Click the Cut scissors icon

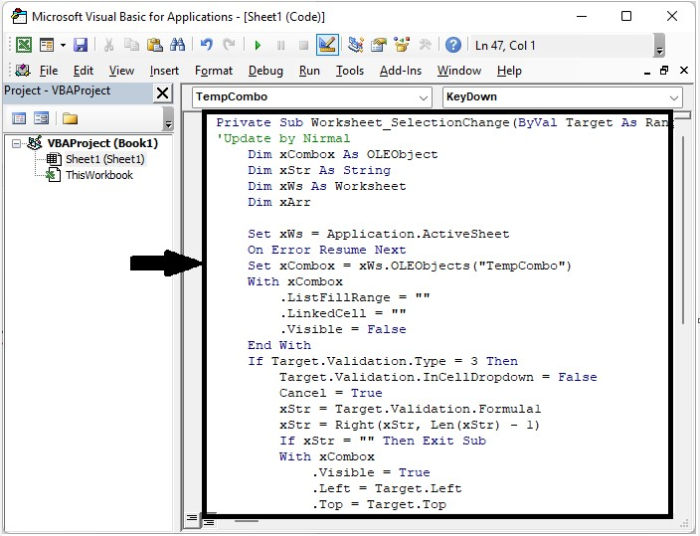point(108,45)
